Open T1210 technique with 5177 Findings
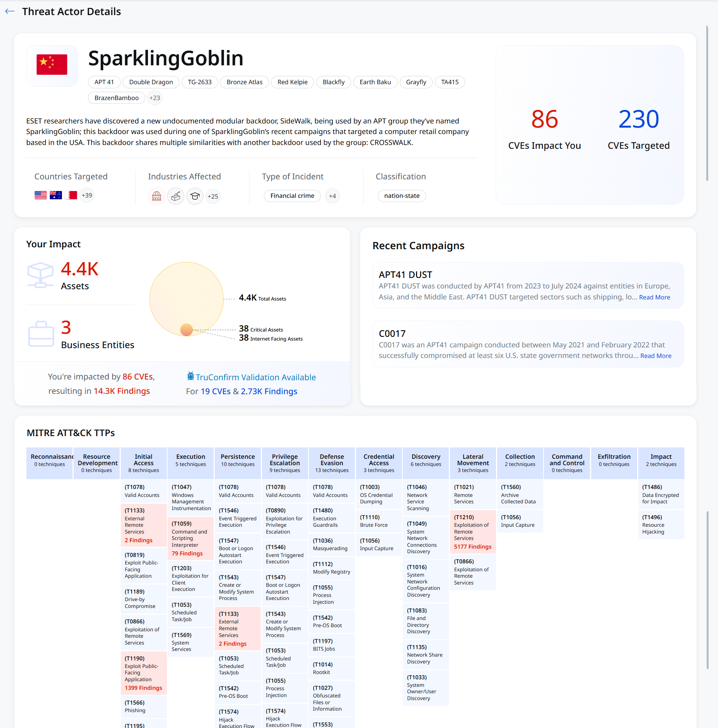718x728 pixels. tap(473, 532)
